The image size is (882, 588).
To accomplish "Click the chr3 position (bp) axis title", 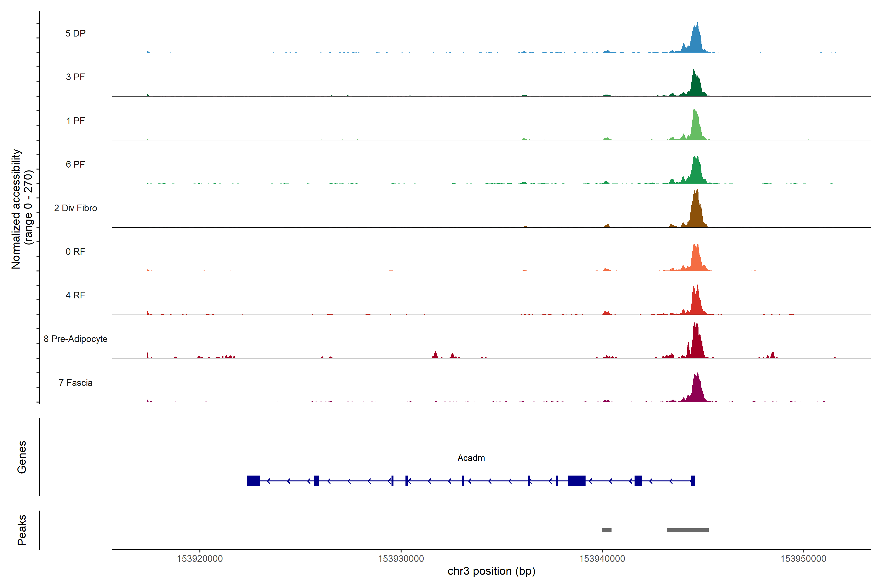I will click(491, 571).
